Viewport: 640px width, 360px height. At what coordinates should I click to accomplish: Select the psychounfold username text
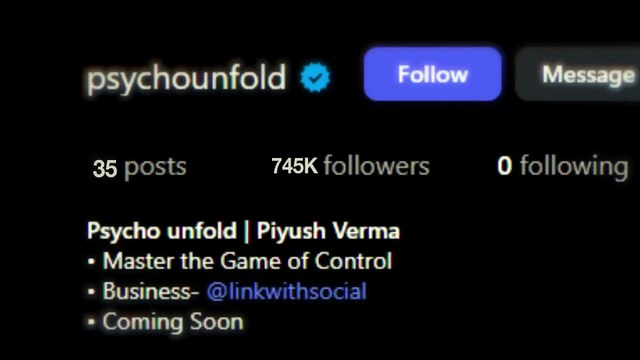coord(186,78)
